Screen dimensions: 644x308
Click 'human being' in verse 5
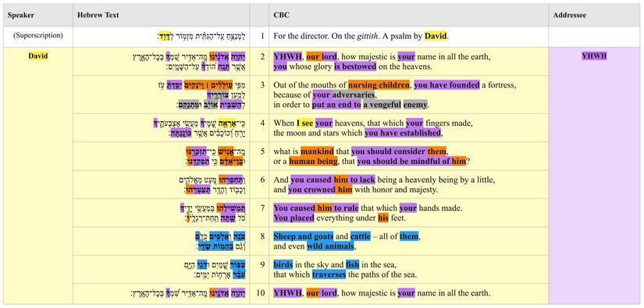[x=313, y=161]
